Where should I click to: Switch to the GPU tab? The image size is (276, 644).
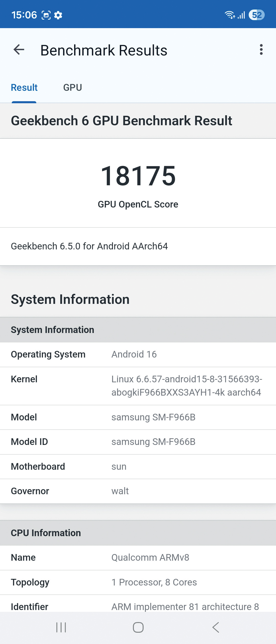[x=73, y=88]
